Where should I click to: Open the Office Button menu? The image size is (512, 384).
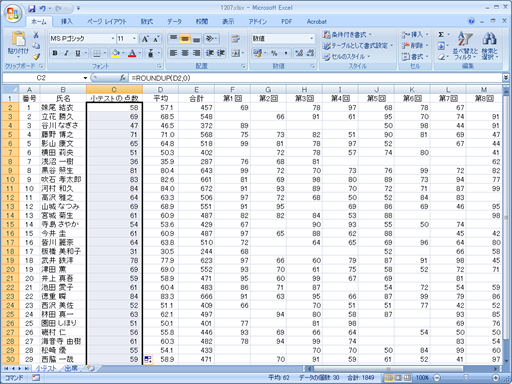click(13, 13)
